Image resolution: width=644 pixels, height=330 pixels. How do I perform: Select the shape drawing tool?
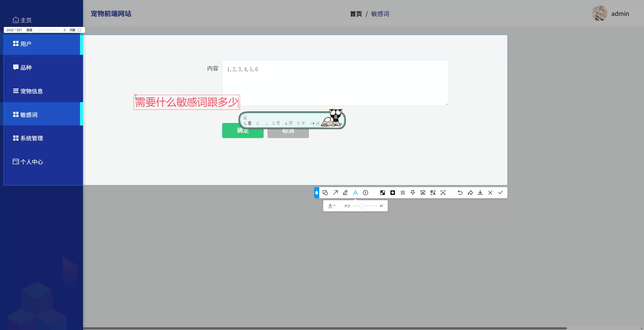point(325,193)
